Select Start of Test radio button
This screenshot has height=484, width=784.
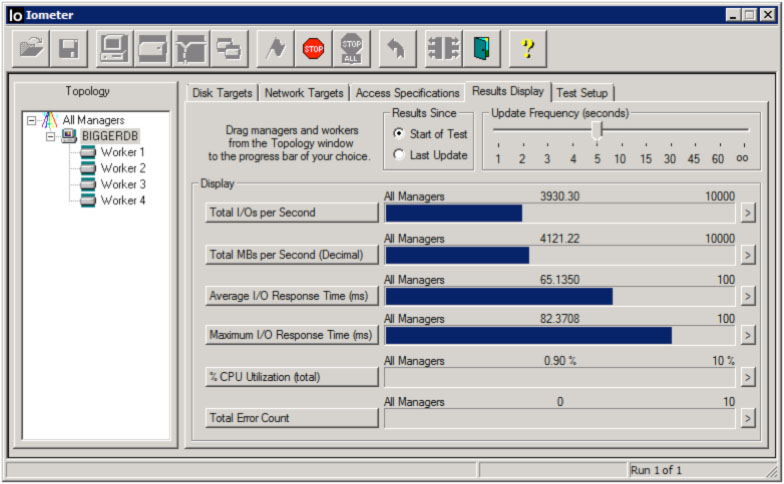pyautogui.click(x=398, y=133)
